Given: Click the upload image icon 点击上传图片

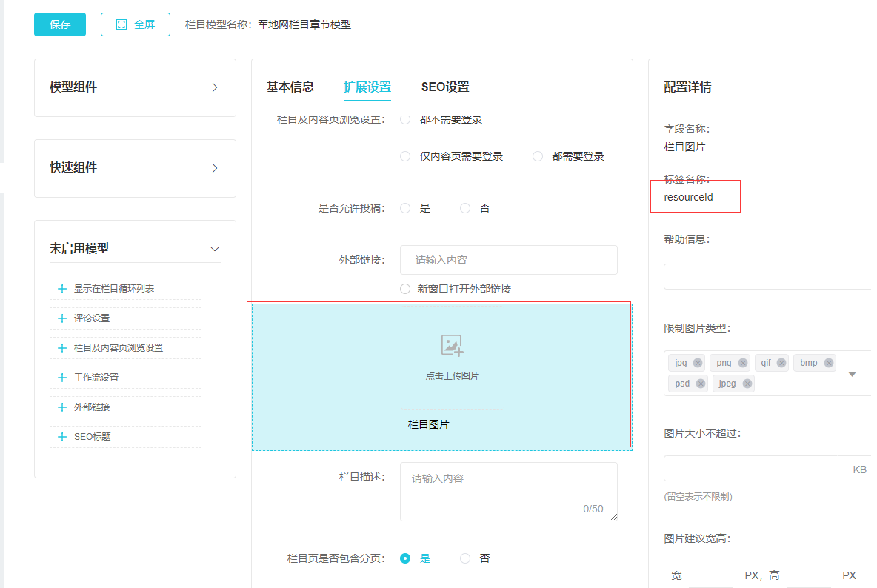Looking at the screenshot, I should 452,346.
